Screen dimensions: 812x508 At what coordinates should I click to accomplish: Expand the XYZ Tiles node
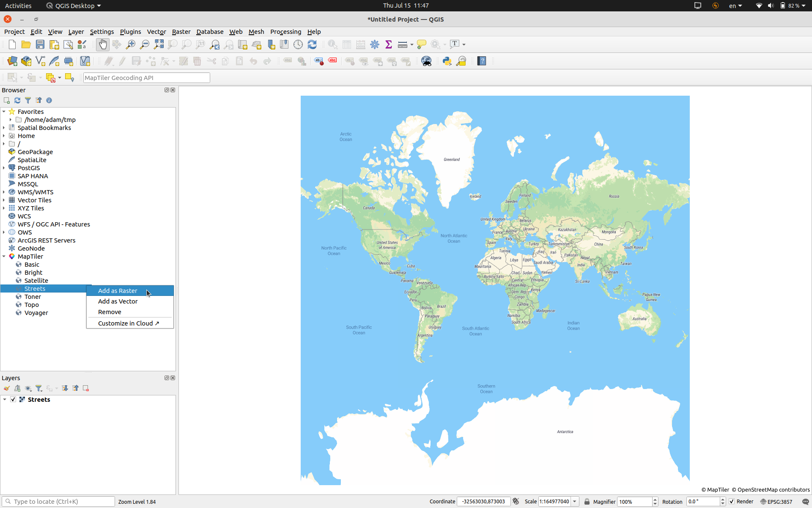click(x=4, y=208)
